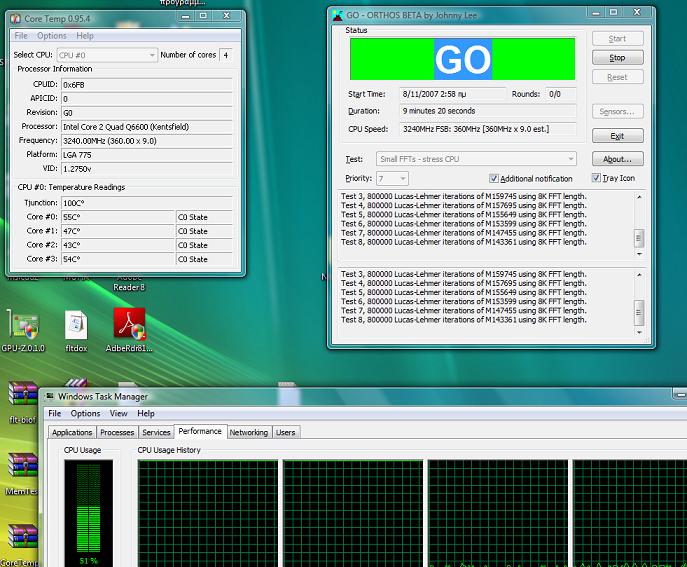Click Test 3 line in lower log
687x567 pixels.
click(x=464, y=274)
